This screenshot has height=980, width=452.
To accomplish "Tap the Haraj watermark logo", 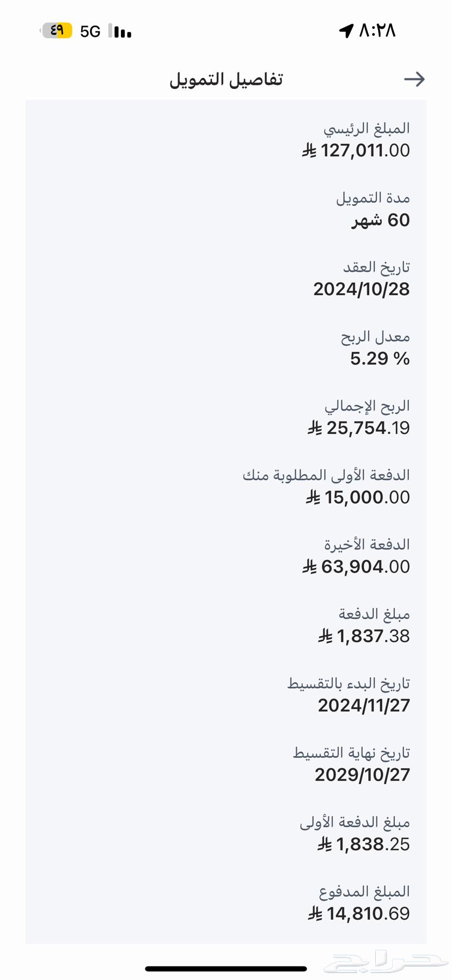I will (x=386, y=961).
